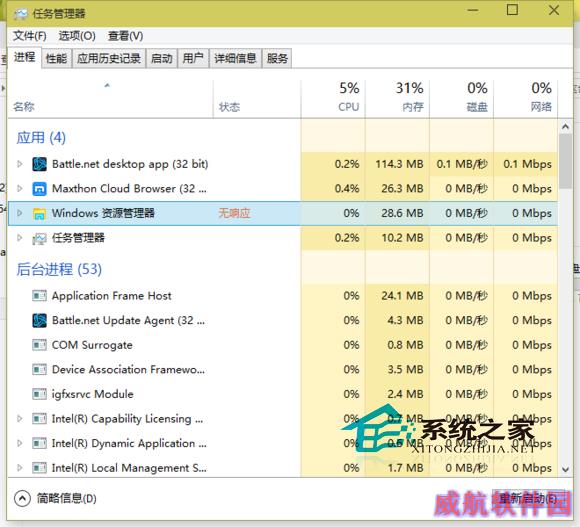
Task: Click the 0.1 MB/秒 disk value
Action: tap(462, 164)
